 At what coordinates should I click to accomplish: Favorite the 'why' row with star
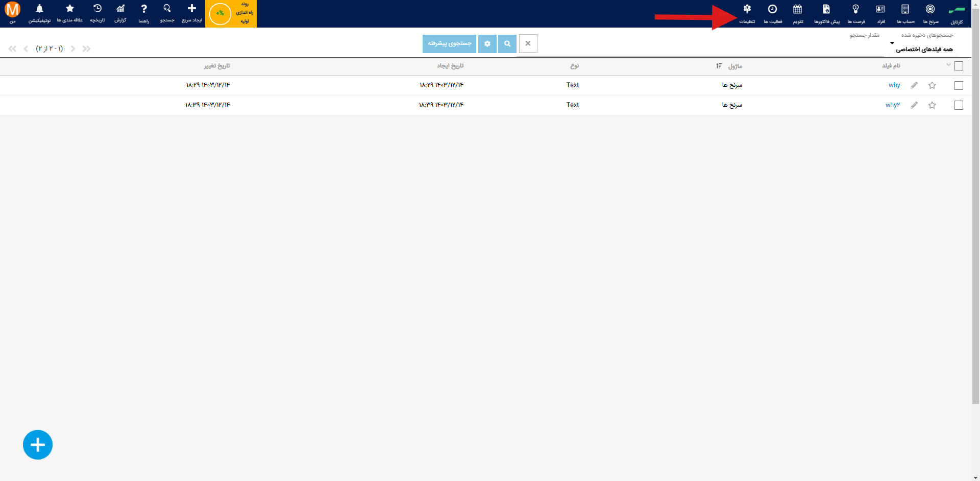coord(932,85)
